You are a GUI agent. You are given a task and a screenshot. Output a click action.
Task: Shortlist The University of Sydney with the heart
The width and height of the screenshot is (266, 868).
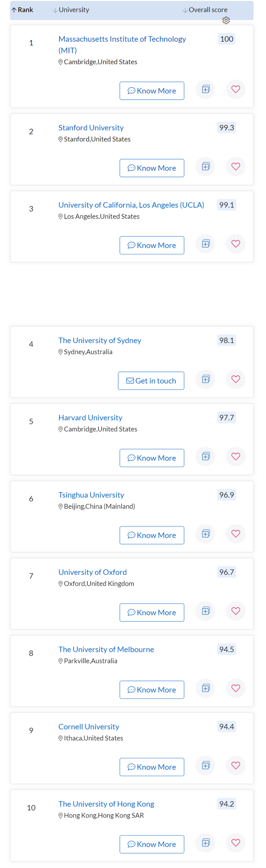tap(236, 379)
